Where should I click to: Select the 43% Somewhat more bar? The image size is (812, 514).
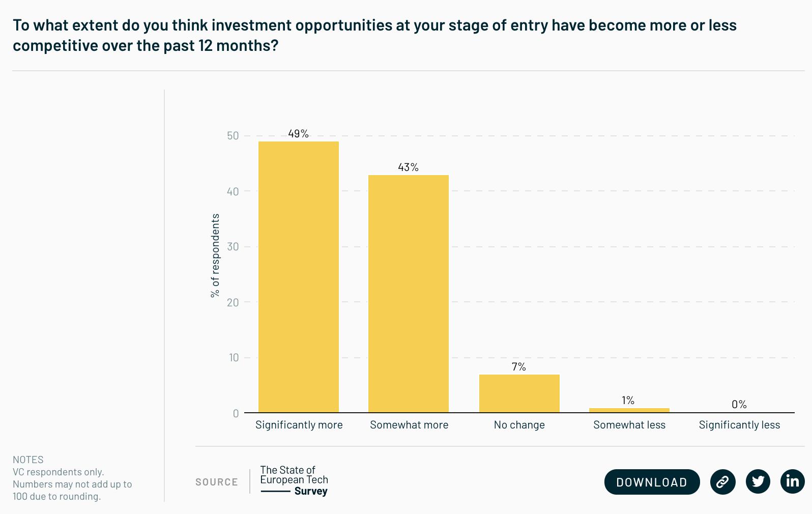[x=409, y=294]
